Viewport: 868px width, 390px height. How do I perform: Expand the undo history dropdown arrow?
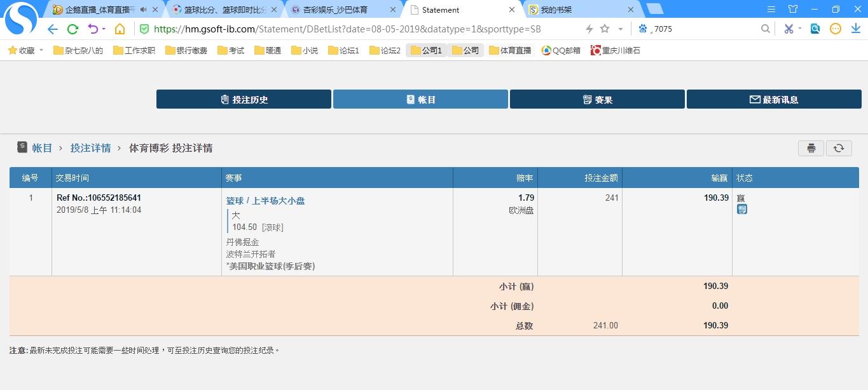point(104,29)
